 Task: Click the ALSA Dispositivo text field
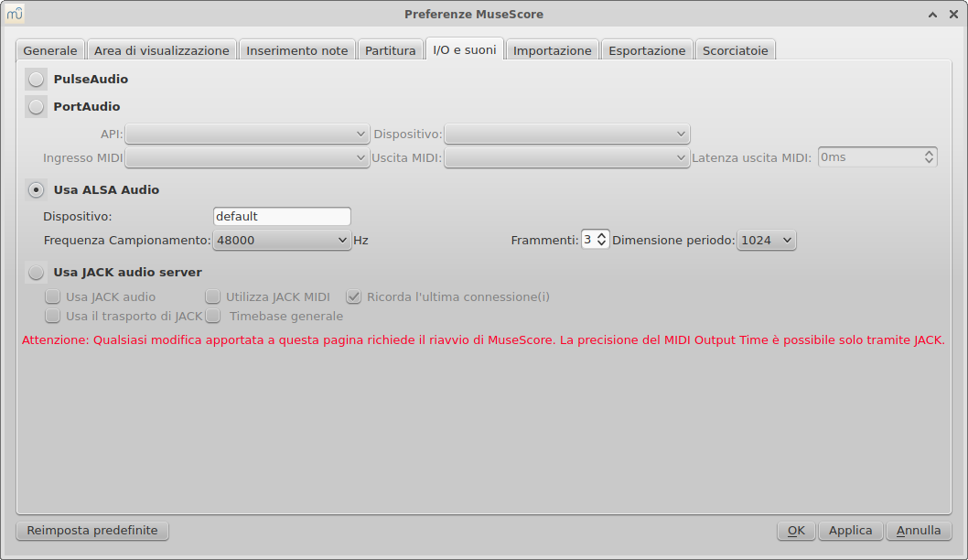(x=282, y=216)
